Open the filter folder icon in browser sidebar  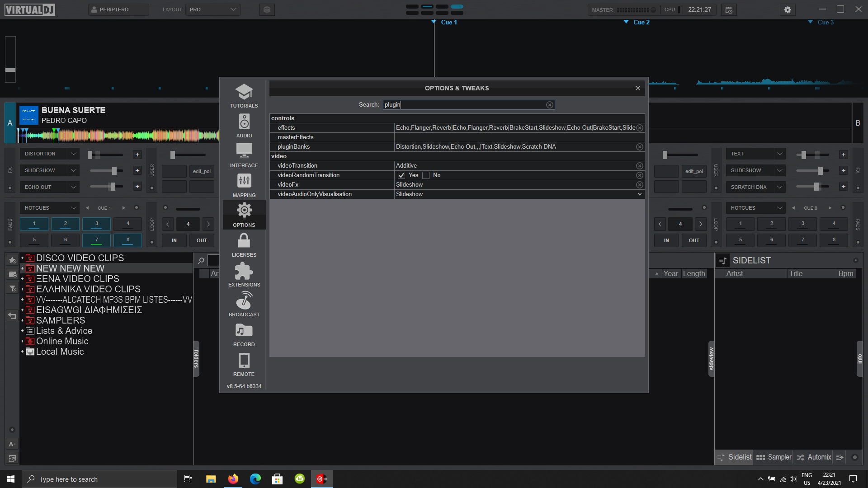[x=12, y=288]
